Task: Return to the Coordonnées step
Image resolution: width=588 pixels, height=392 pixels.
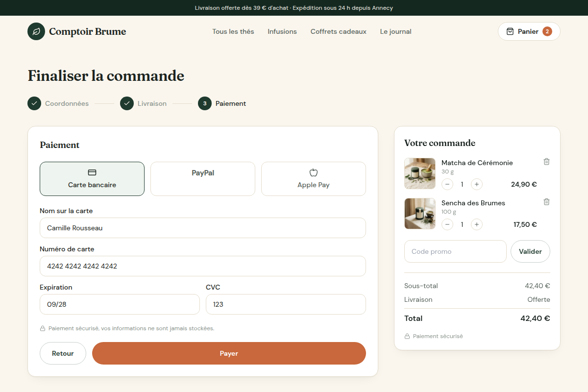Action: [58, 103]
